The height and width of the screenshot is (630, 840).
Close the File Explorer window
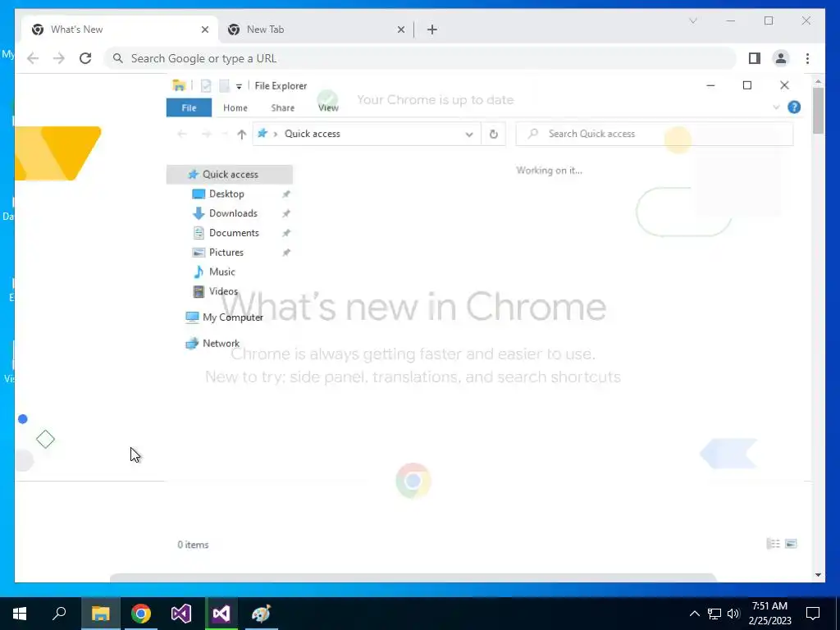(x=784, y=85)
